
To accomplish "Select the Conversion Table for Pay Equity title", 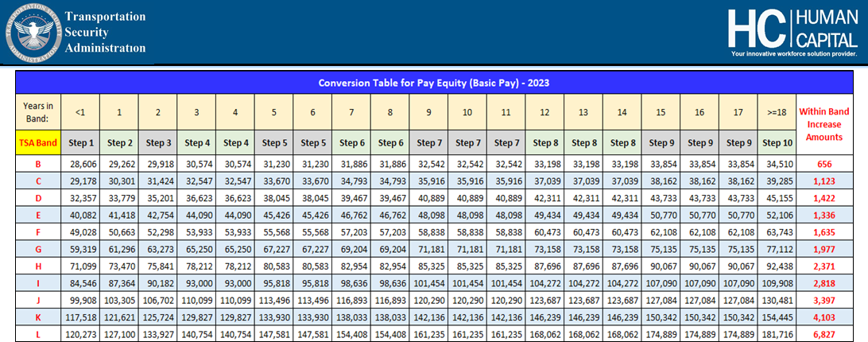I will 433,83.
